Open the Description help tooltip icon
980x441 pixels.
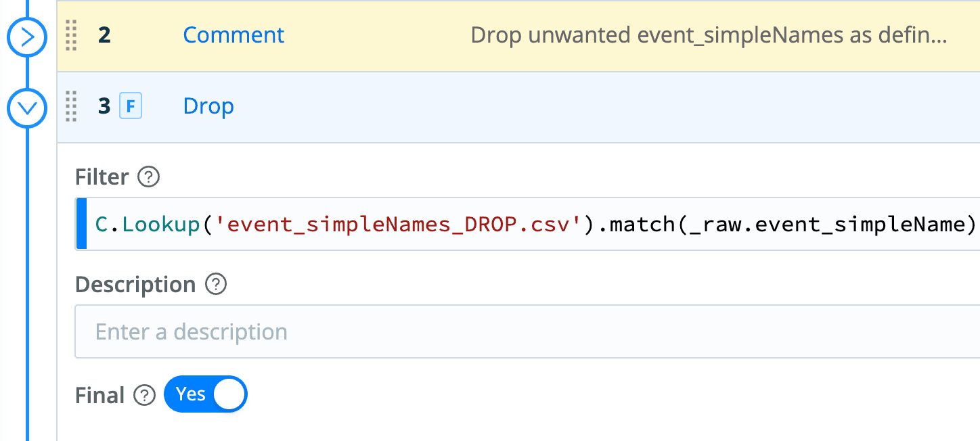[x=215, y=284]
